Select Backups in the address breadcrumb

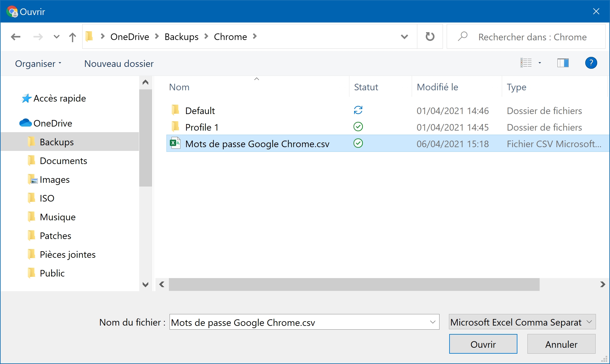point(181,37)
